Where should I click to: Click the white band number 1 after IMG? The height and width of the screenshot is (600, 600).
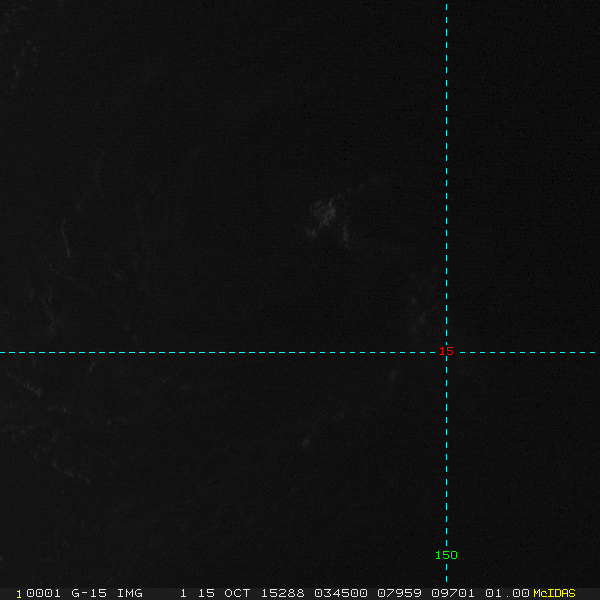point(183,593)
